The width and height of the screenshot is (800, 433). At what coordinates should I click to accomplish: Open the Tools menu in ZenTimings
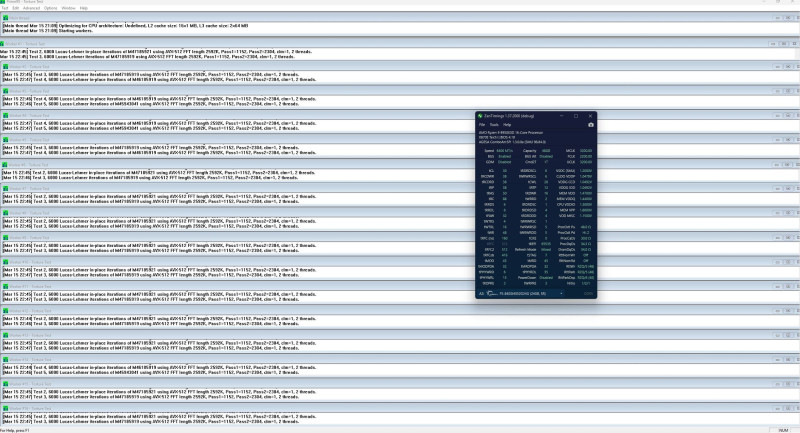[x=494, y=125]
